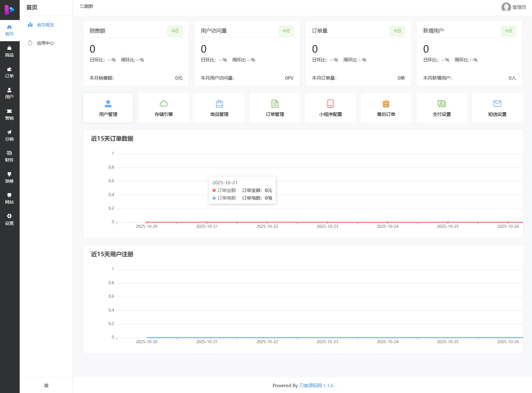Open the 商品 section in the sidebar
Image resolution: width=532 pixels, height=393 pixels.
click(x=10, y=51)
